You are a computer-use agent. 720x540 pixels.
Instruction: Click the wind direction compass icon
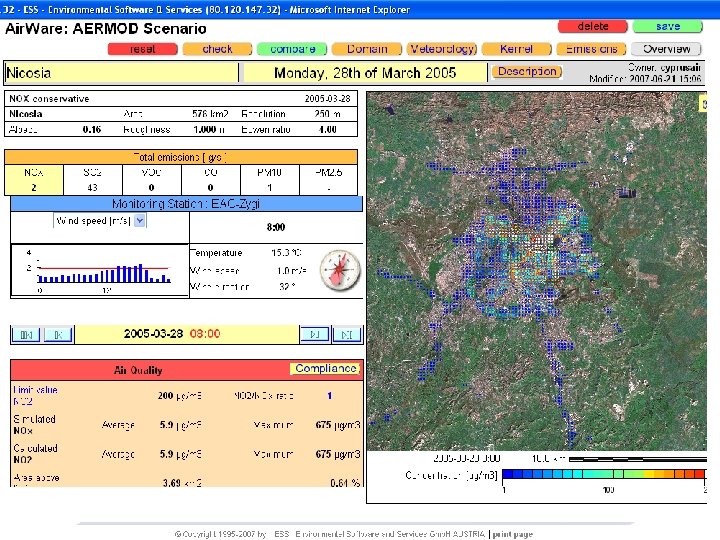[340, 270]
